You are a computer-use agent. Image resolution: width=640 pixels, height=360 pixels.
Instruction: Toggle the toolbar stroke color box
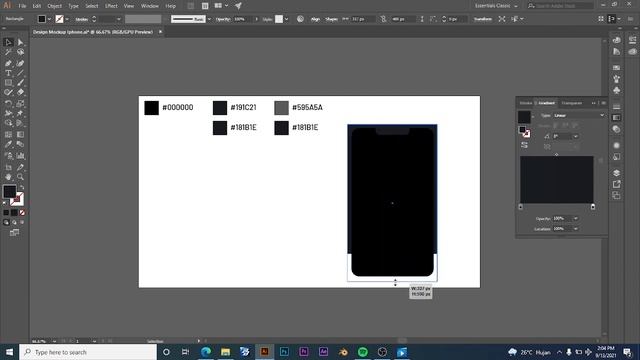(18, 199)
